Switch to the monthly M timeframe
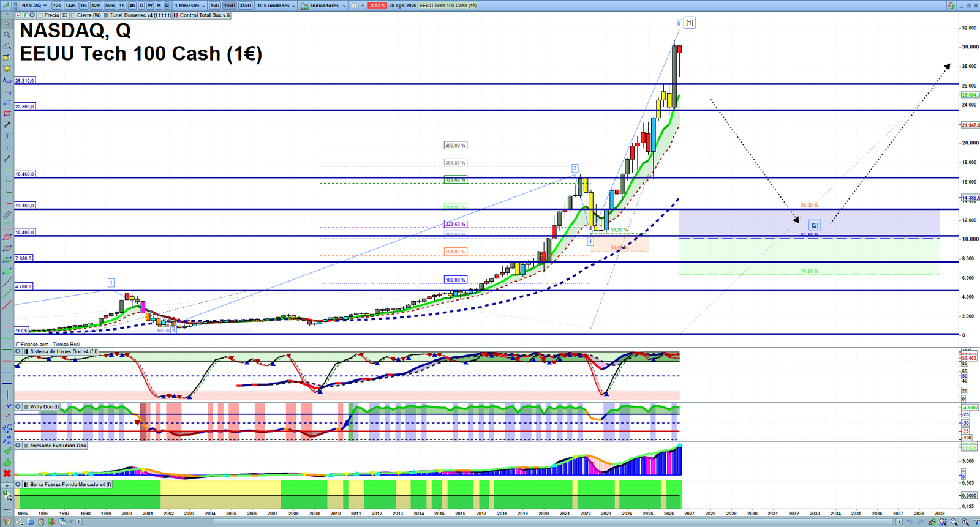The height and width of the screenshot is (527, 980). 159,6
